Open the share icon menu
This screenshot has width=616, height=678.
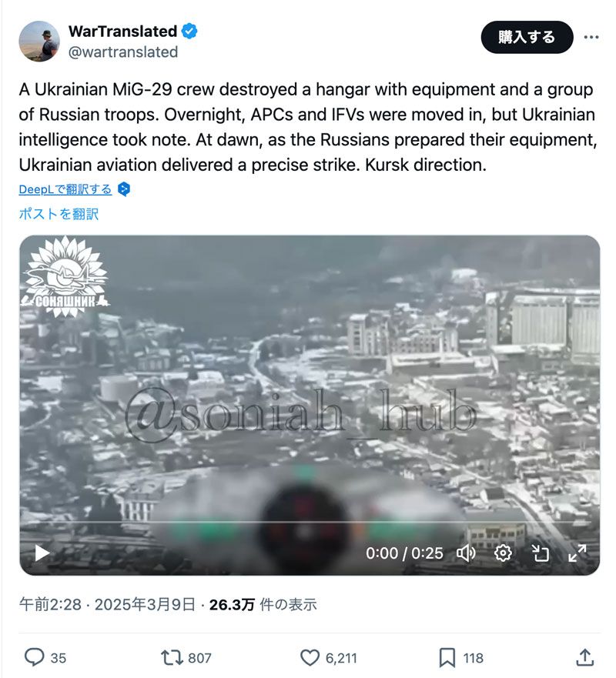pyautogui.click(x=584, y=657)
